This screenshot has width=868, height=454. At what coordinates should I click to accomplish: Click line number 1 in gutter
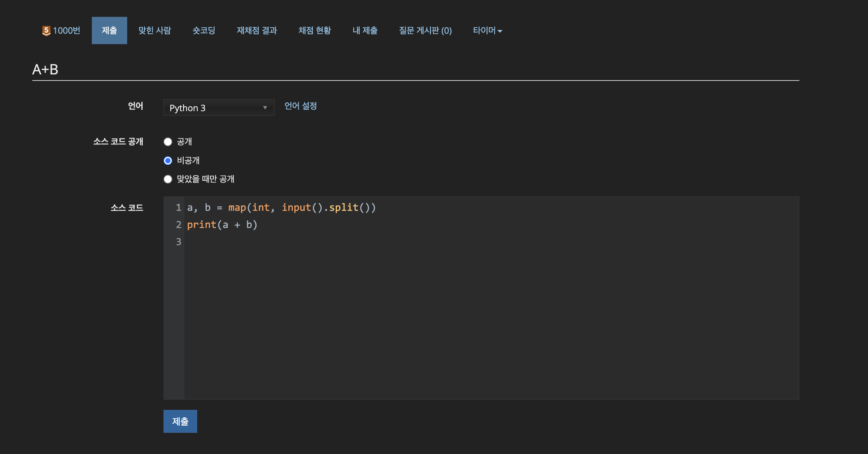(178, 207)
